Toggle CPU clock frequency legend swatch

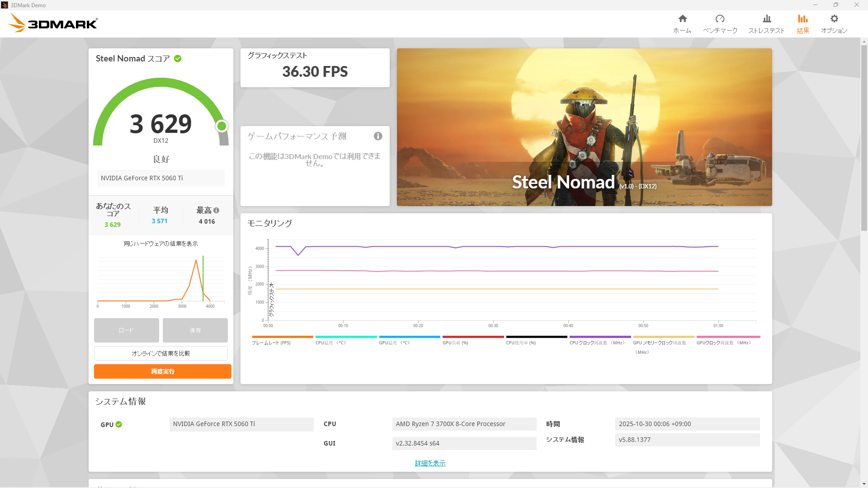600,337
